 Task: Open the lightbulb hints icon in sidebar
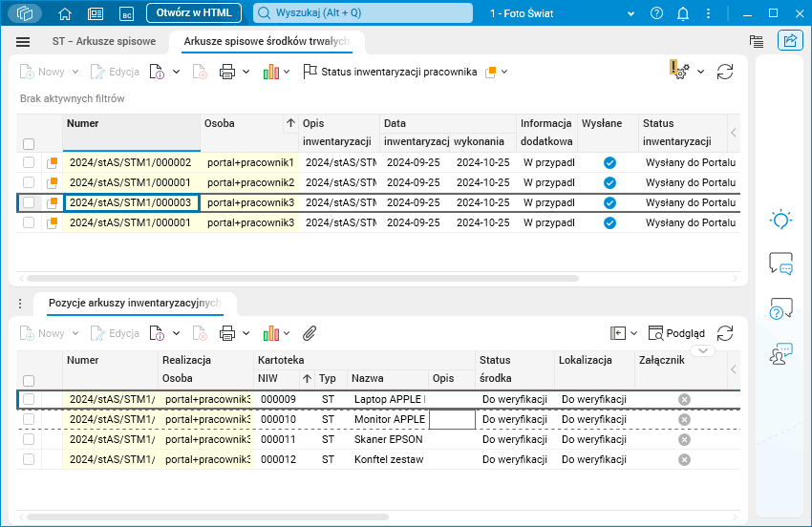tap(780, 220)
